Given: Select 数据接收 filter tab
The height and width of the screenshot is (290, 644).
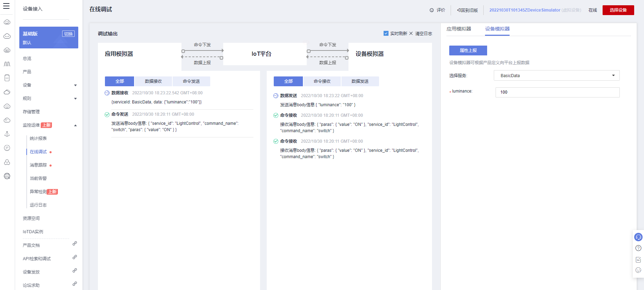Looking at the screenshot, I should click(153, 81).
